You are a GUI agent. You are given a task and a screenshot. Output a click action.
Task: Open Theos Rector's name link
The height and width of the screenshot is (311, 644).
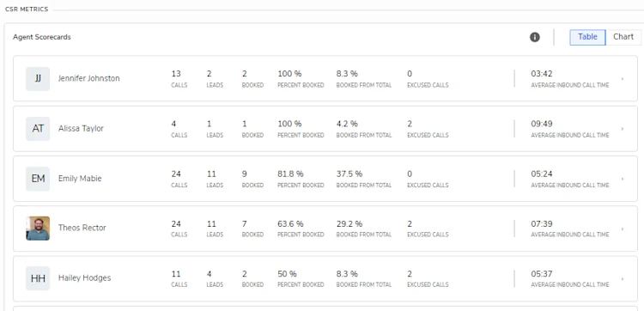click(82, 228)
